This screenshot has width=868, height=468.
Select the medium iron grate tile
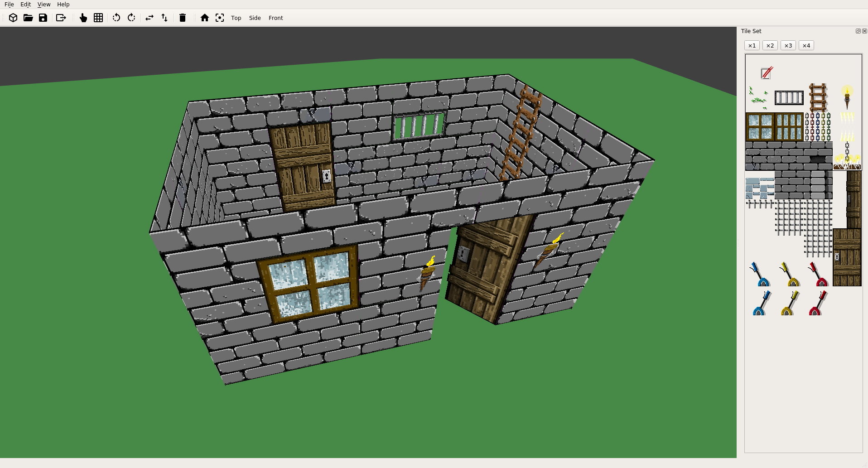[789, 217]
